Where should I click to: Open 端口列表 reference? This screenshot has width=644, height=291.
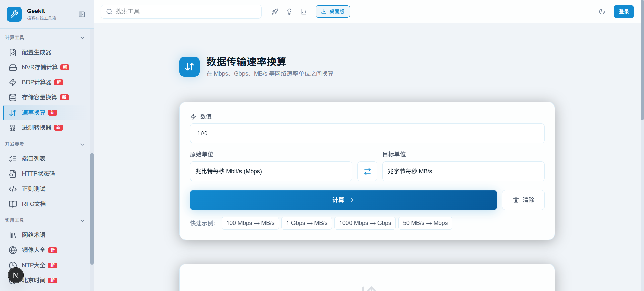[x=45, y=159]
